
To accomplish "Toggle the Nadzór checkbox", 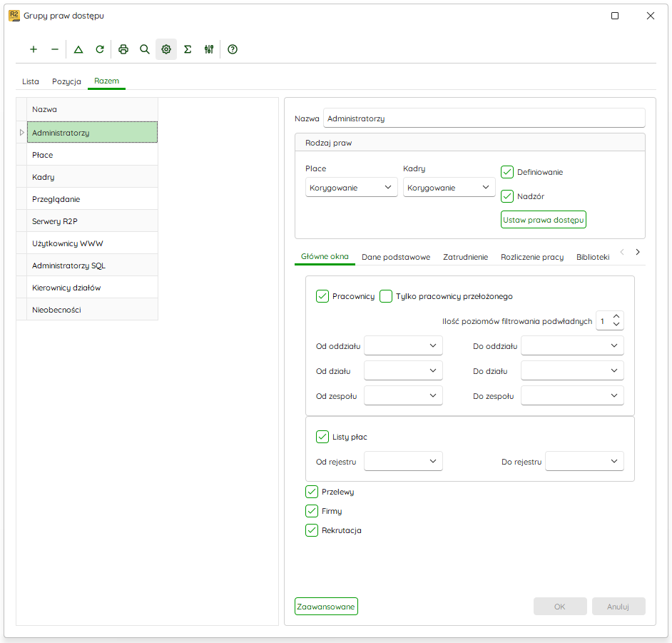I will 507,196.
